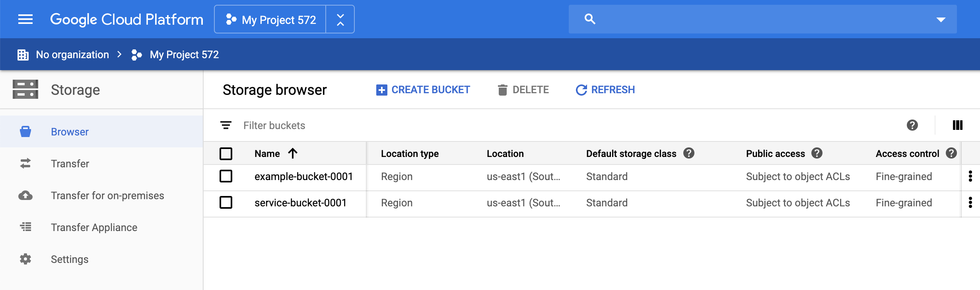This screenshot has height=290, width=980.
Task: Click the Refresh circular arrow icon
Action: 581,90
